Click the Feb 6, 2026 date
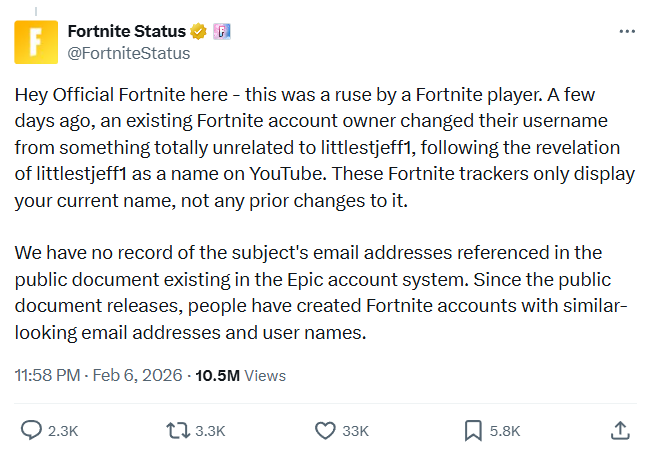Image resolution: width=653 pixels, height=452 pixels. pos(137,376)
